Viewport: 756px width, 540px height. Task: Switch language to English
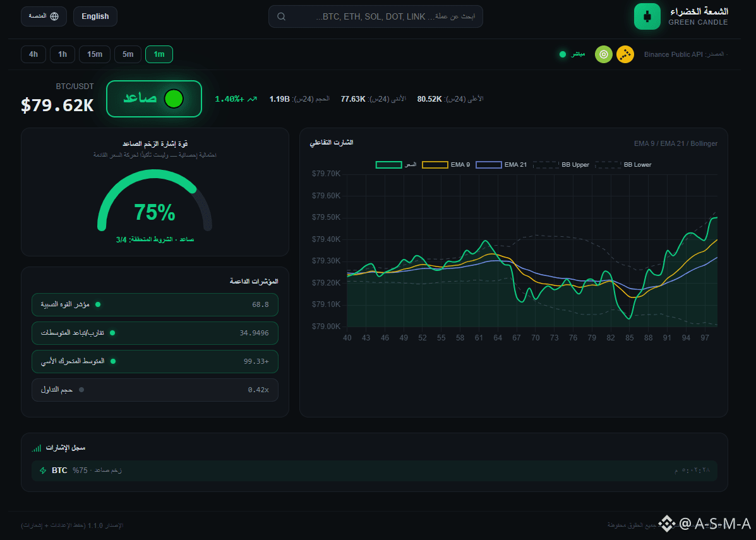[x=95, y=16]
